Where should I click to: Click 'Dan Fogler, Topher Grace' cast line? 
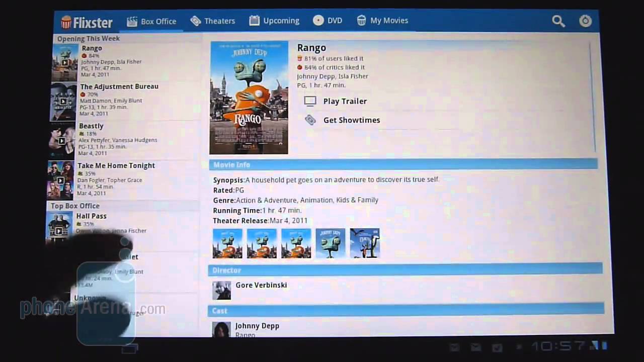pos(110,180)
